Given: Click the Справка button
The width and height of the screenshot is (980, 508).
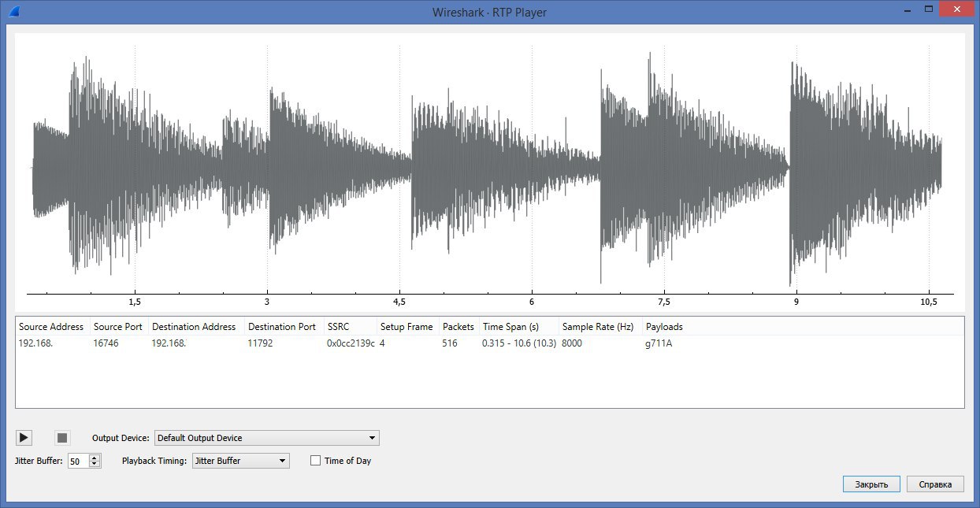Looking at the screenshot, I should click(935, 484).
